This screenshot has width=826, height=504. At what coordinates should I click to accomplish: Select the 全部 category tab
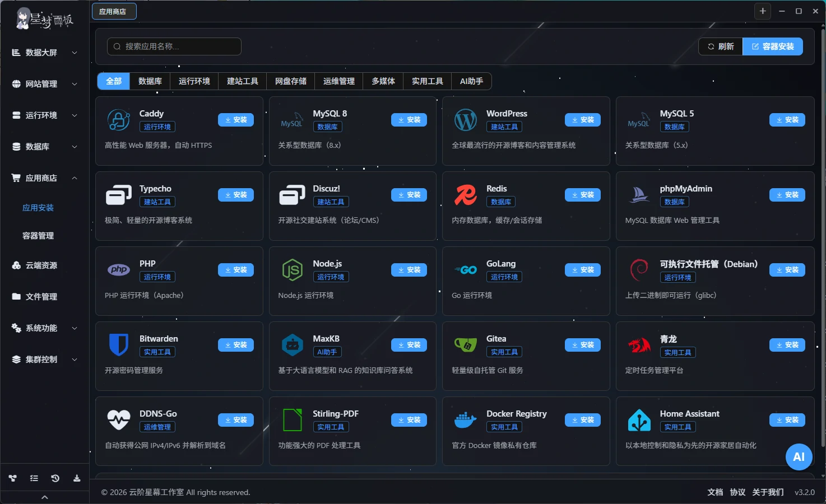(x=114, y=81)
